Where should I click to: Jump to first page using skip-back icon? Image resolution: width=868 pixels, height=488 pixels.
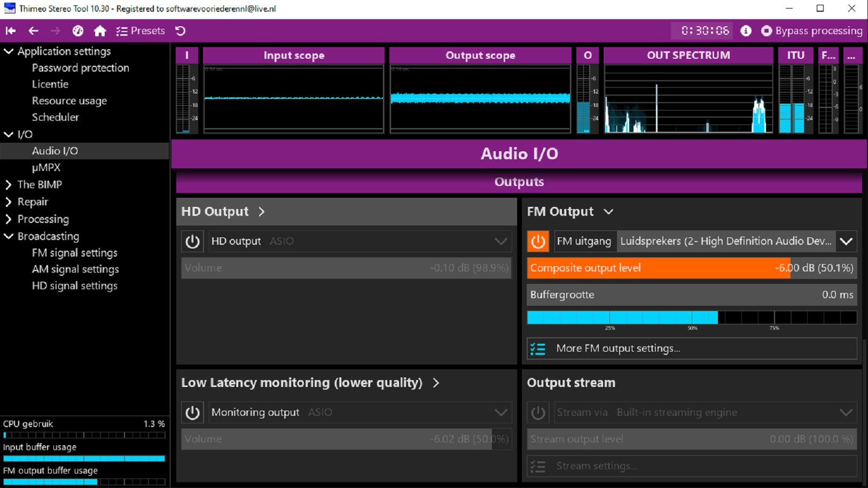[11, 31]
